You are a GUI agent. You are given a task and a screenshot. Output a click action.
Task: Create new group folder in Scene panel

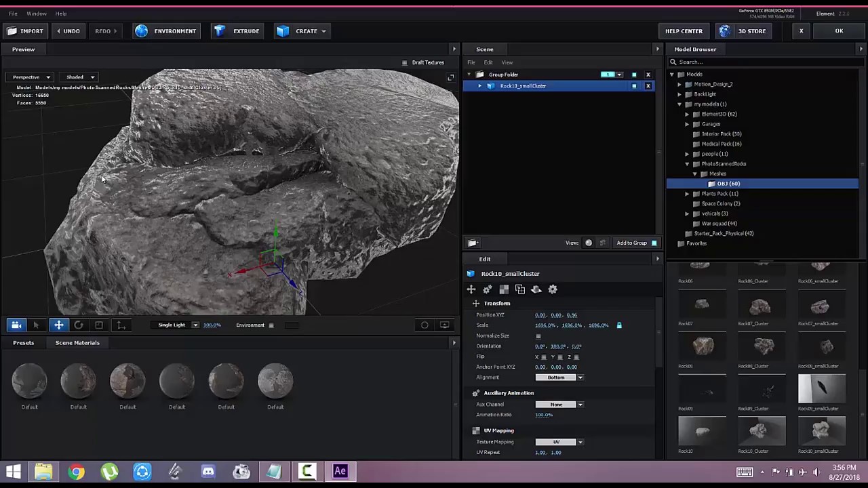(473, 243)
